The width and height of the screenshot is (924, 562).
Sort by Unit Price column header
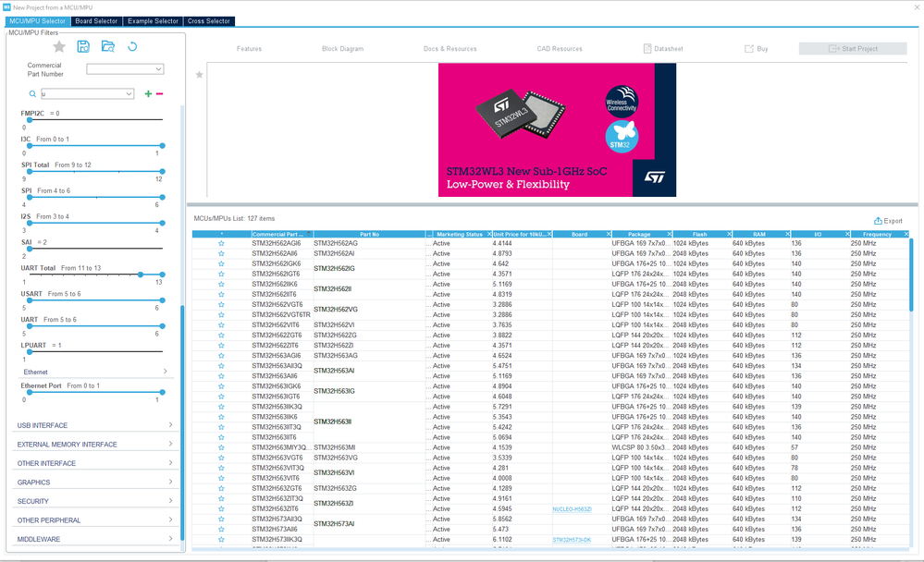(520, 235)
